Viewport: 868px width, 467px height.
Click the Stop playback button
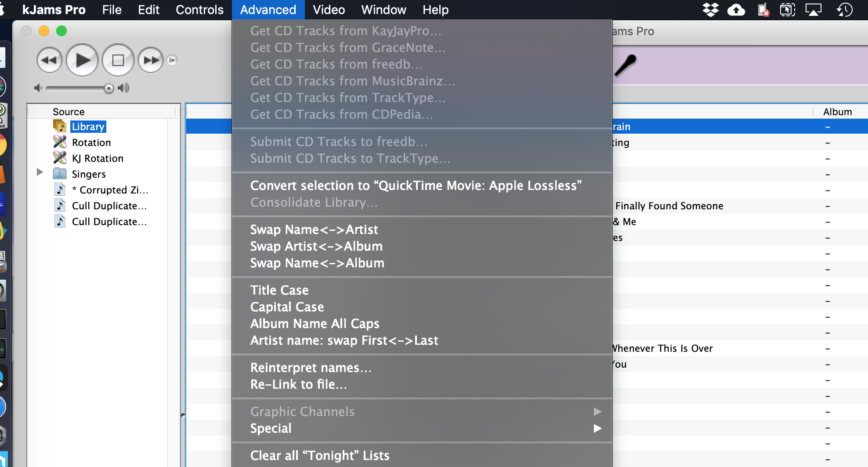[118, 60]
